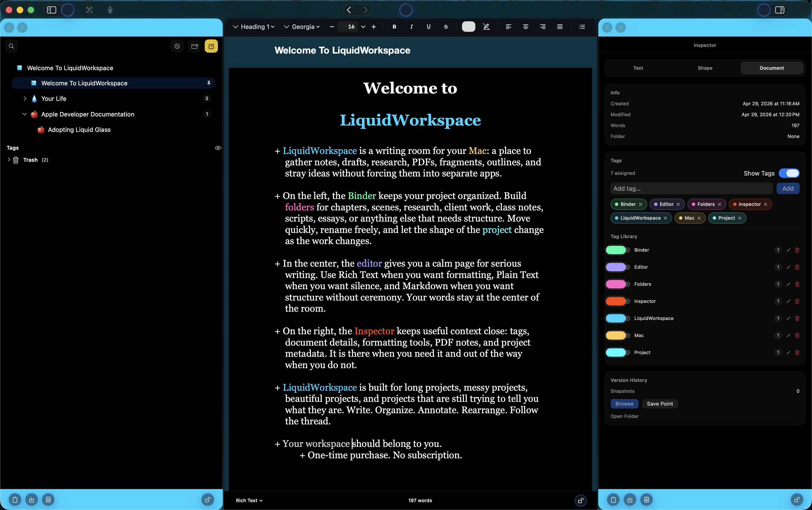Image resolution: width=812 pixels, height=510 pixels.
Task: Open the Heading 1 style dropdown
Action: (254, 27)
